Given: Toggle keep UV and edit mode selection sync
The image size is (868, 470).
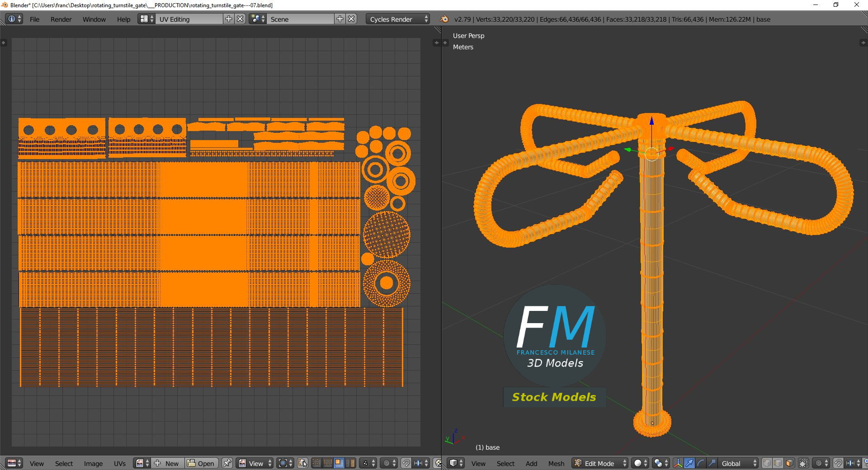Looking at the screenshot, I should [x=302, y=463].
